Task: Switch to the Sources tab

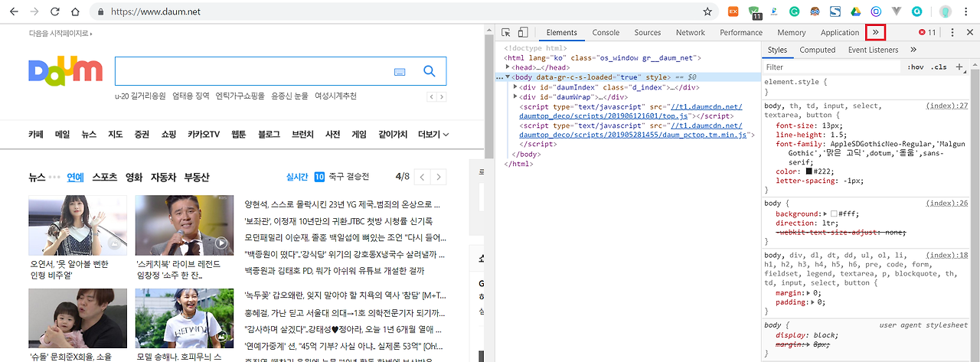Action: 647,32
